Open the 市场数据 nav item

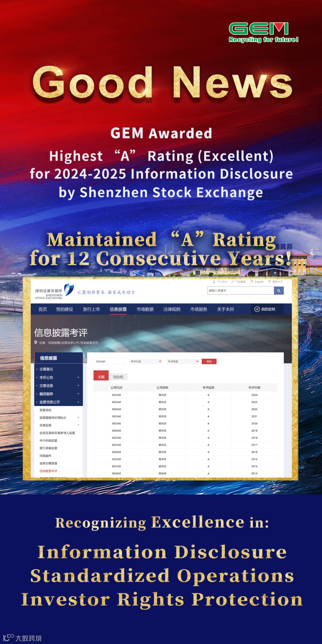point(145,309)
